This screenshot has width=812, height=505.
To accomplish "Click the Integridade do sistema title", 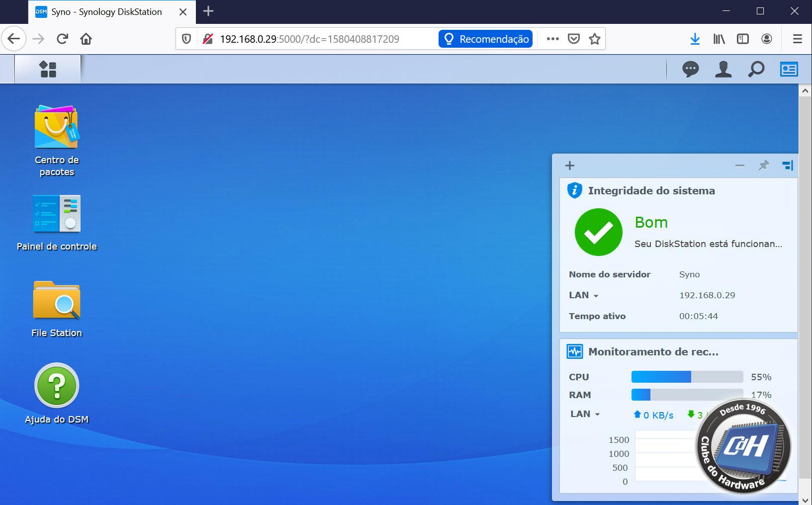I will [x=651, y=191].
